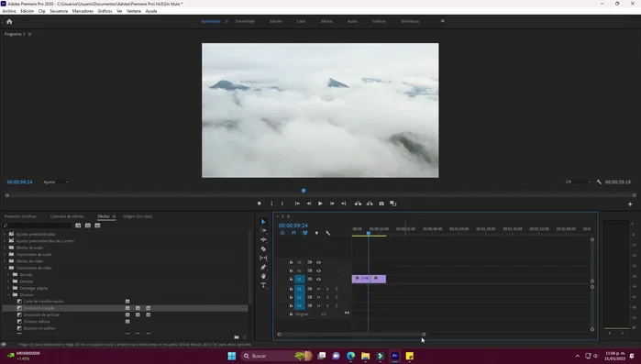
Task: Export frame with camera icon
Action: (x=381, y=204)
